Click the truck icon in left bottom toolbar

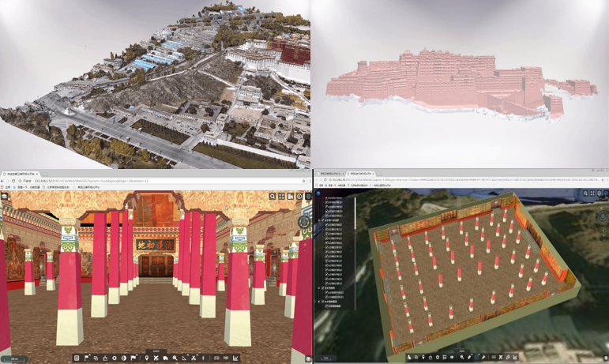click(x=165, y=358)
